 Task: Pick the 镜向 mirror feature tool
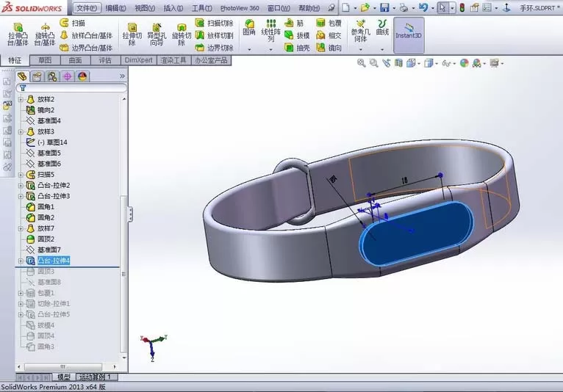click(329, 47)
